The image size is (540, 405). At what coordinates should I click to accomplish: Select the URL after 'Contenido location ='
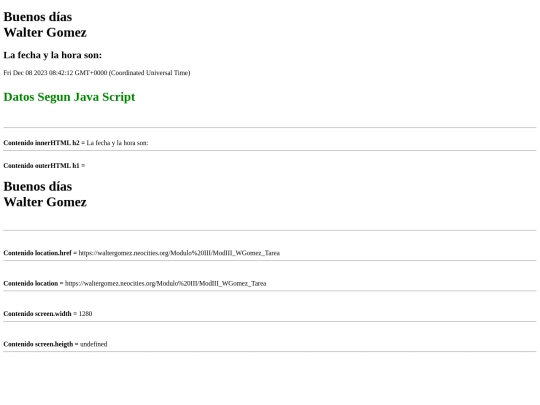[165, 283]
